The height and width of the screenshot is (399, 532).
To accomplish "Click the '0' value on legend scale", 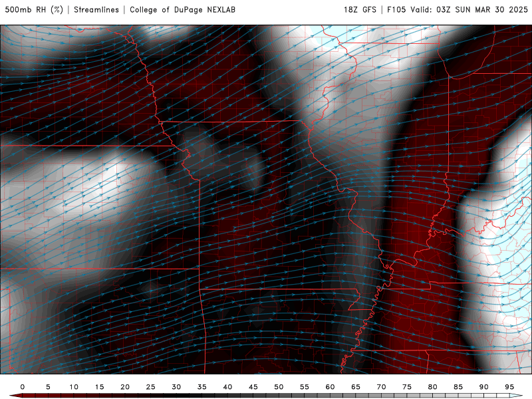I will pos(23,387).
